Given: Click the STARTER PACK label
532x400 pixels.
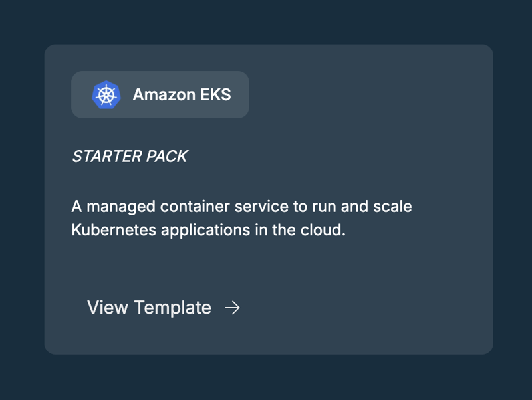Looking at the screenshot, I should tap(130, 157).
